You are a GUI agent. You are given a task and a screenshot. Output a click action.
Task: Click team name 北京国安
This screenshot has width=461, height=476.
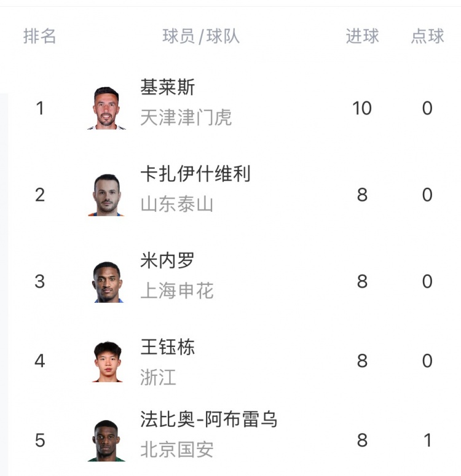click(x=176, y=450)
